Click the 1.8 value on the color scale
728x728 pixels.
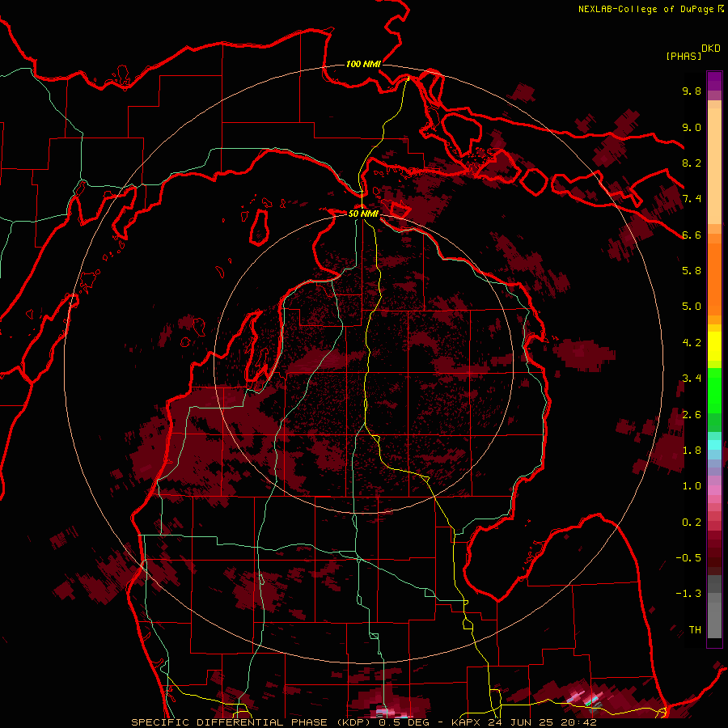692,451
